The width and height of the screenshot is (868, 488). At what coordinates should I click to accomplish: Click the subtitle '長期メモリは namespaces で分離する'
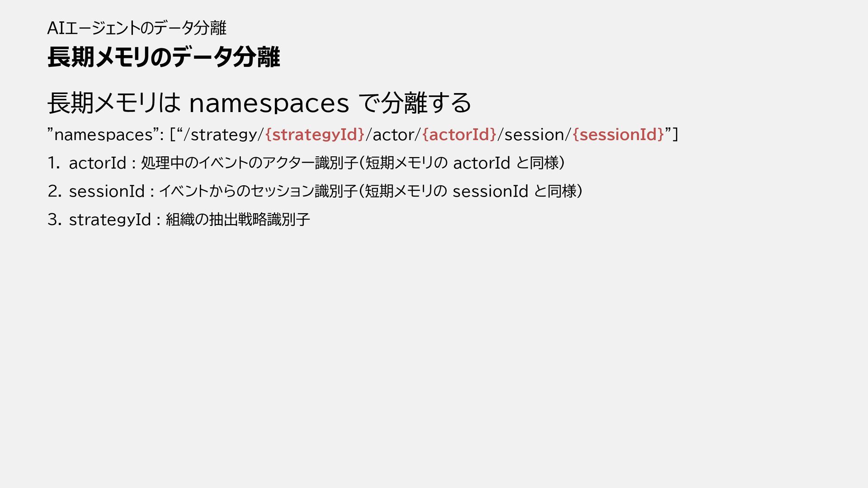point(259,103)
